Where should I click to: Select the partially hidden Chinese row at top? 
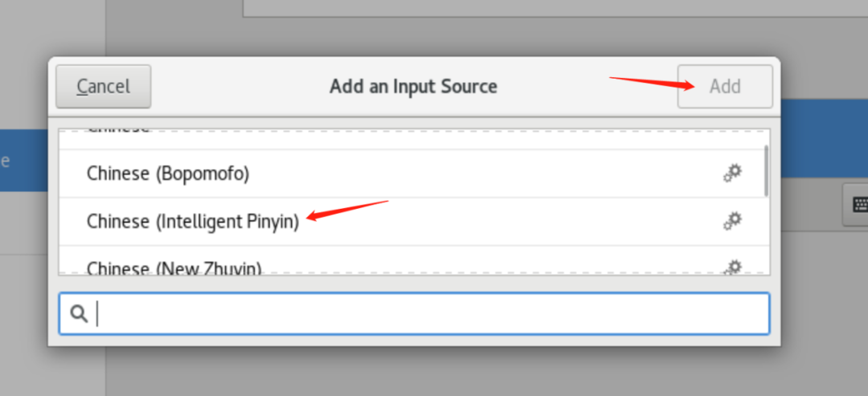(x=414, y=139)
